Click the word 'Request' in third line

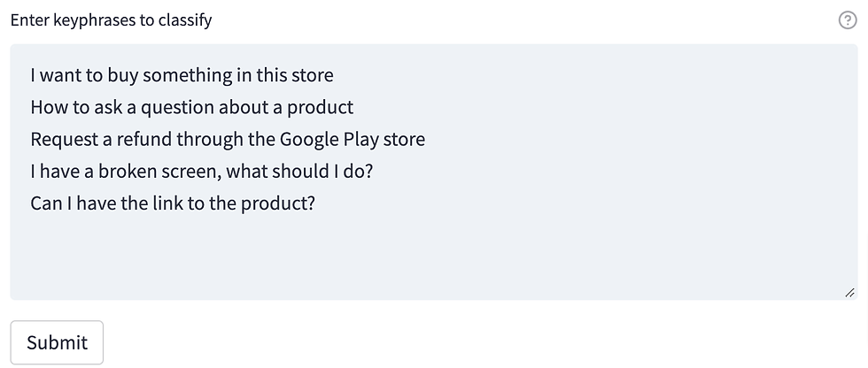click(63, 139)
